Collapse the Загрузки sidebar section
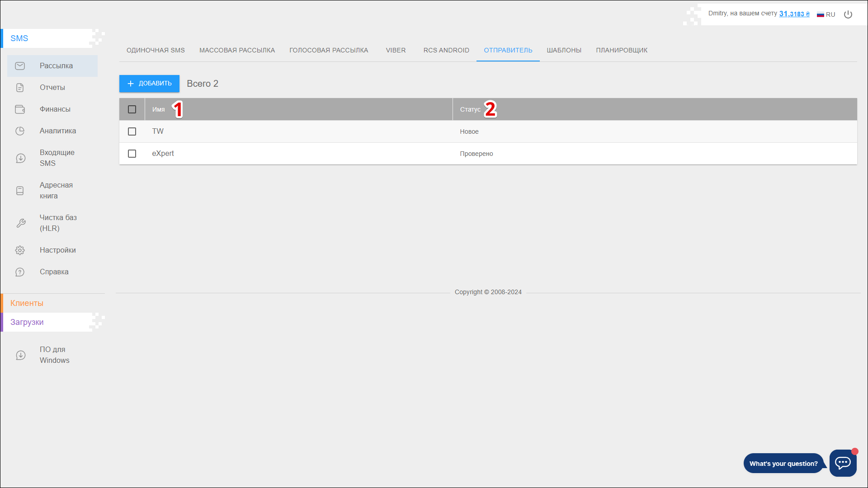The image size is (868, 488). click(27, 322)
